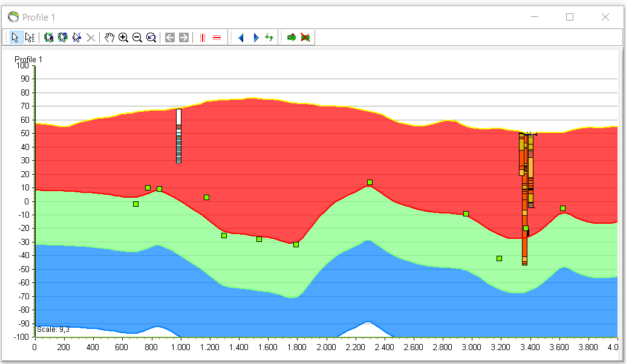Select the zoom out magnifier
Viewport: 626px width, 364px height.
coord(137,37)
